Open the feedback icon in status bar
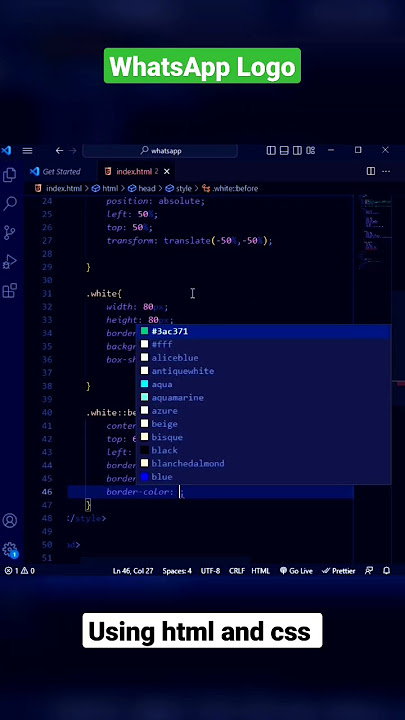 tap(369, 571)
